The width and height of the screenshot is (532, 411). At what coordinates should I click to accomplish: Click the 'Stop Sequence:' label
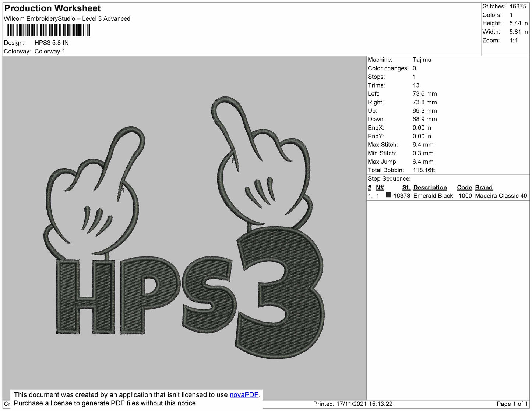click(x=389, y=178)
